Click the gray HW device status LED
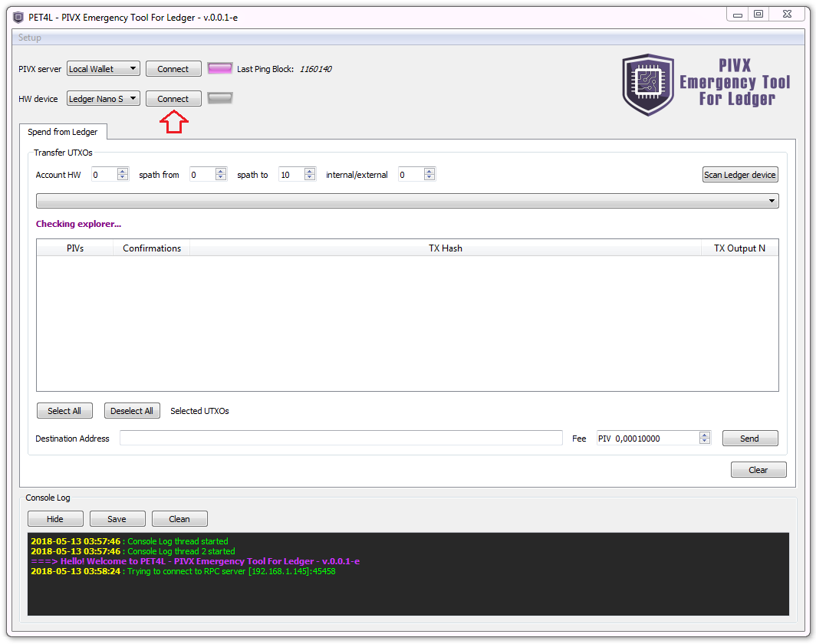 point(219,98)
